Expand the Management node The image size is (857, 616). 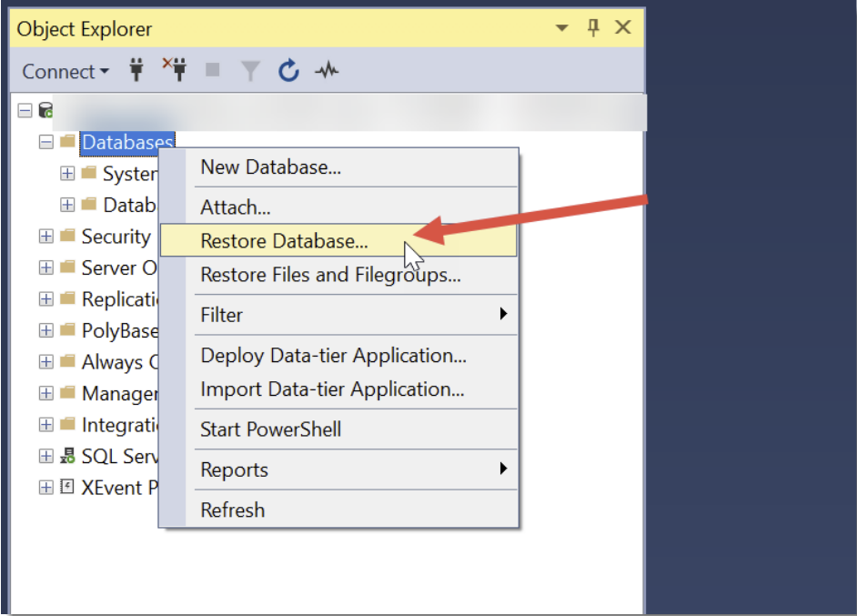46,393
